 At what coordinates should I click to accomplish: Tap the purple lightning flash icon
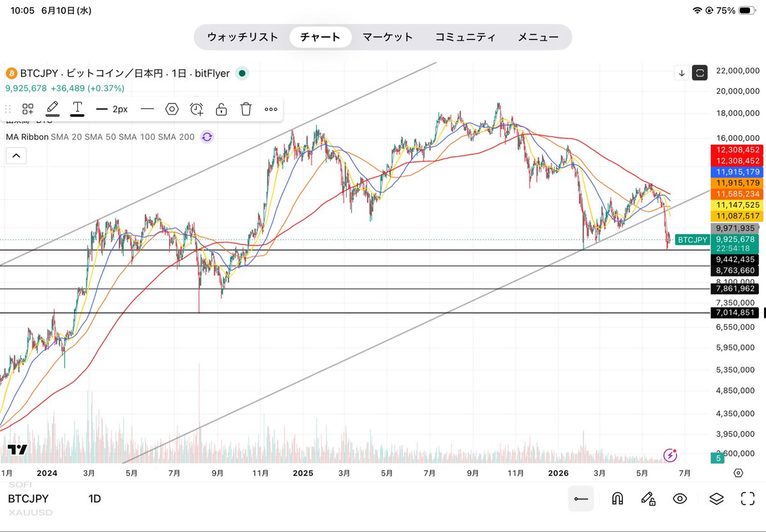670,455
